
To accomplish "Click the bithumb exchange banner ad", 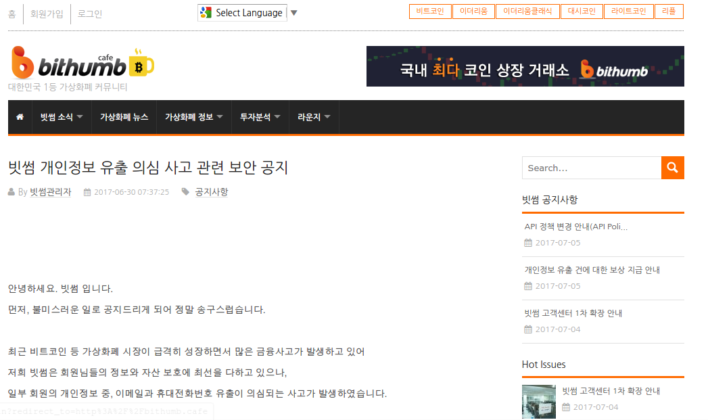I will tap(525, 66).
